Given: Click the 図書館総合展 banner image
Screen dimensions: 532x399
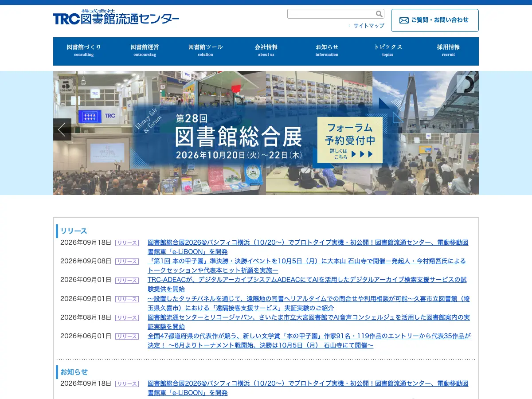Looking at the screenshot, I should (x=266, y=133).
